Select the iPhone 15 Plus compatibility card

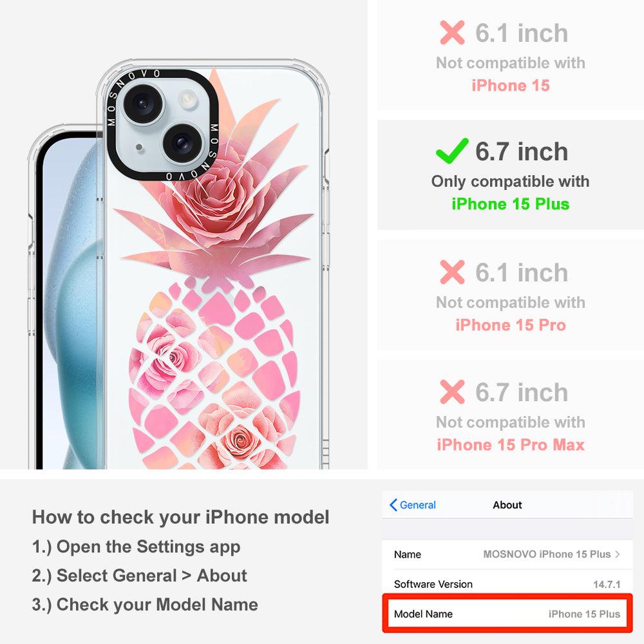pos(510,175)
